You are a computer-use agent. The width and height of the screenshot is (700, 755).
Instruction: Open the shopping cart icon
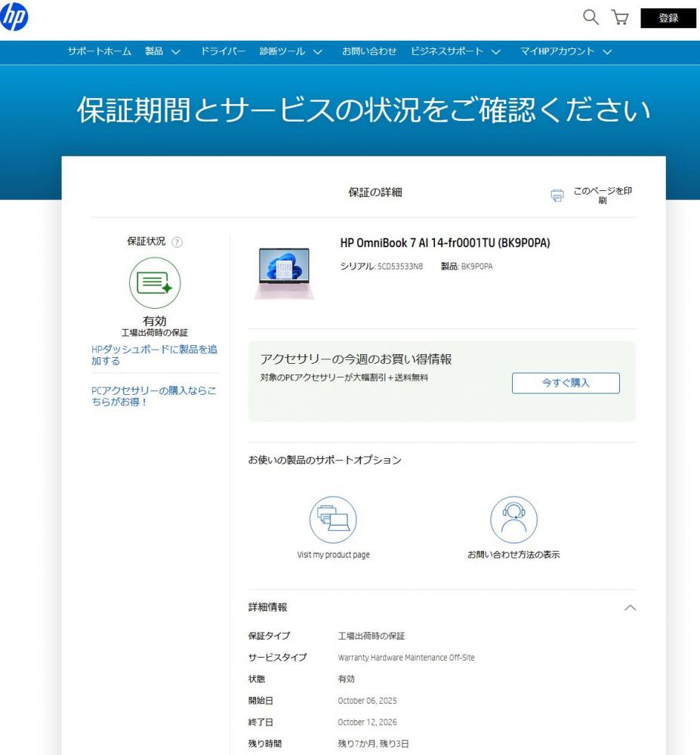pyautogui.click(x=620, y=18)
